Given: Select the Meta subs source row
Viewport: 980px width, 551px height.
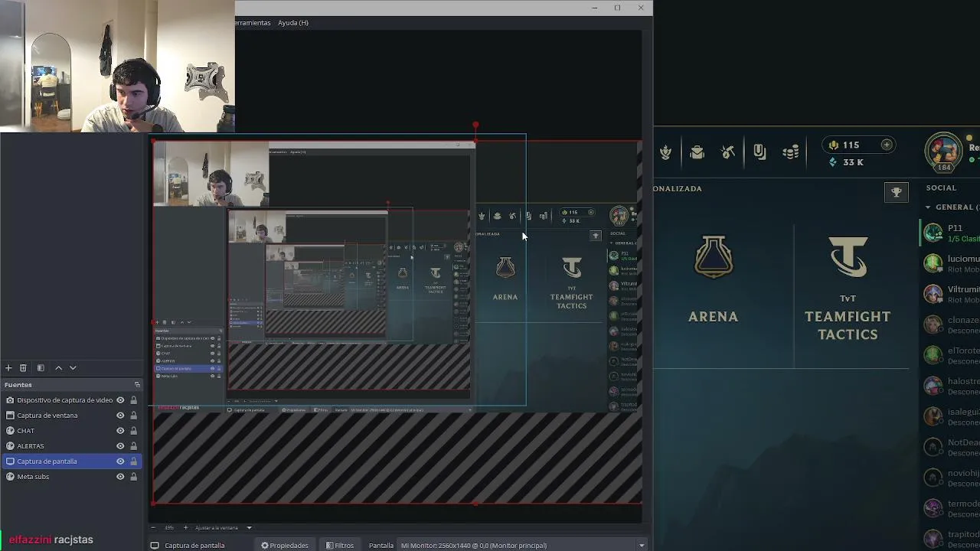Looking at the screenshot, I should pos(71,477).
